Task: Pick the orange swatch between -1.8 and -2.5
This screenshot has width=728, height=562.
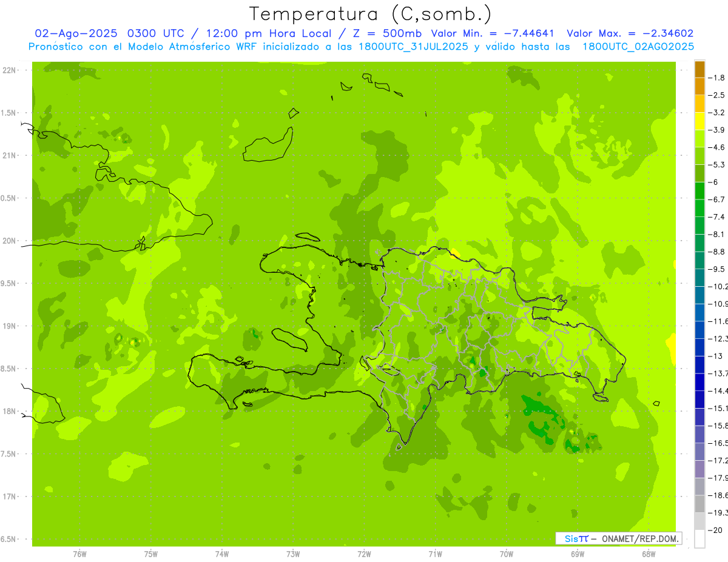Action: click(x=699, y=87)
